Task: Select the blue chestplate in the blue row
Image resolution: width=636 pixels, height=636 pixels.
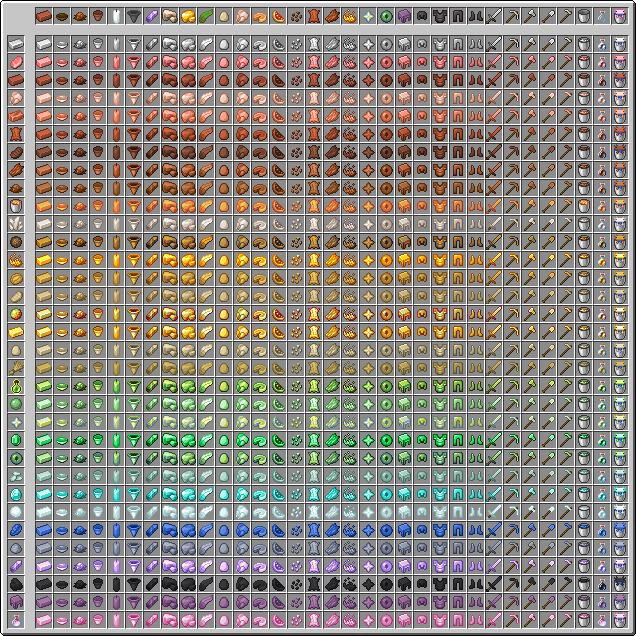Action: [x=440, y=530]
